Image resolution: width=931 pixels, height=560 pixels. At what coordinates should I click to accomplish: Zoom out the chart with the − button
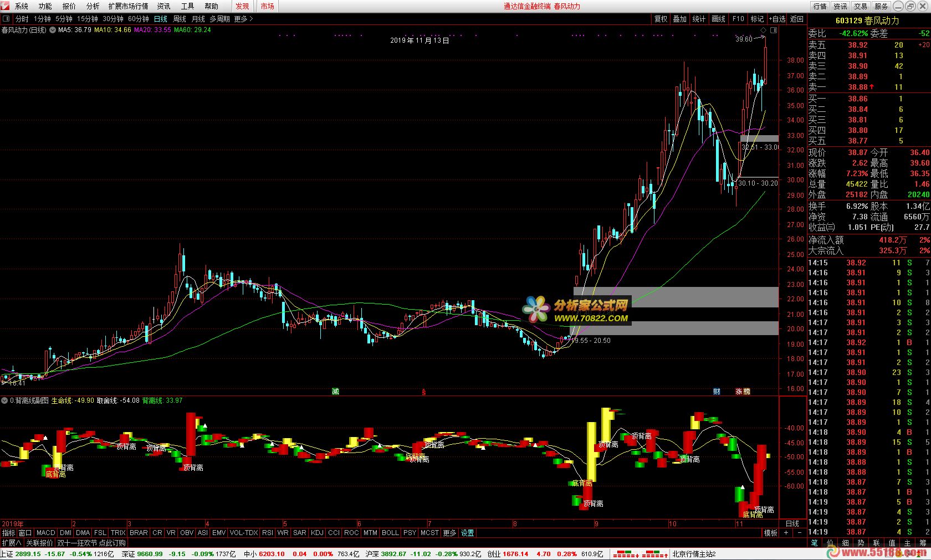coord(800,533)
